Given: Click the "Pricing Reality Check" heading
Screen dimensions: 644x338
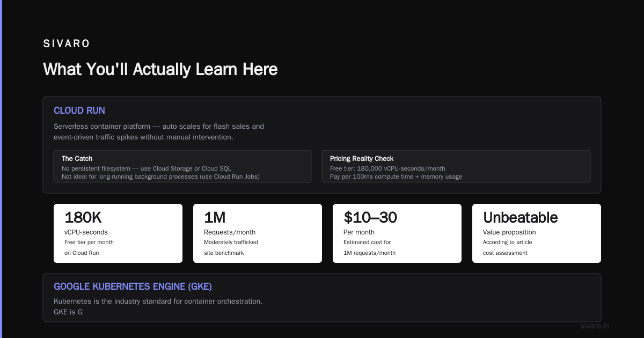Looking at the screenshot, I should [x=362, y=159].
